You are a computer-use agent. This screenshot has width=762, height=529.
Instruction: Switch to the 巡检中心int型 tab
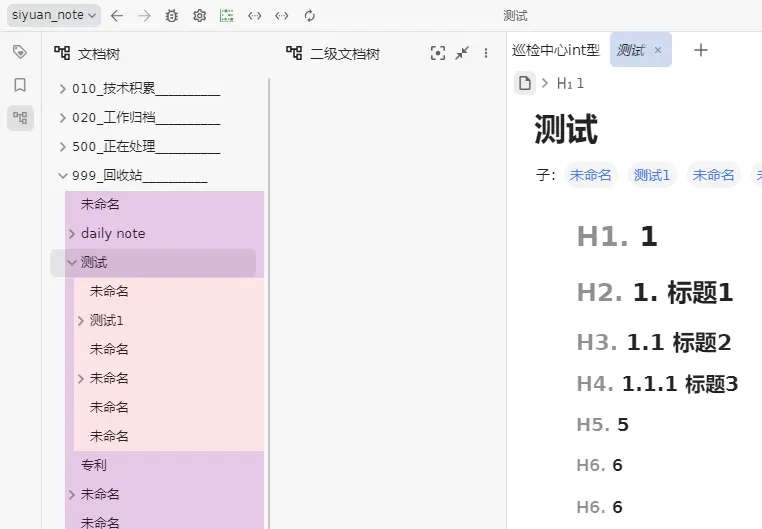(555, 50)
